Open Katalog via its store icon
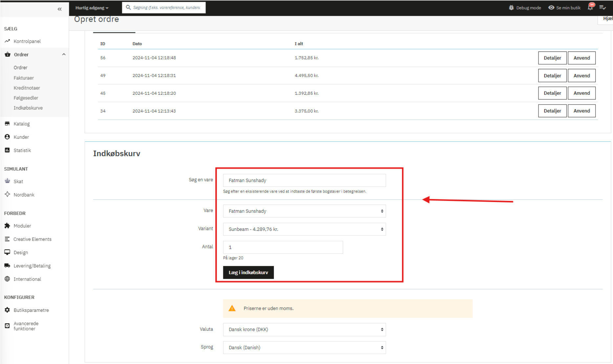613x364 pixels. coord(7,124)
